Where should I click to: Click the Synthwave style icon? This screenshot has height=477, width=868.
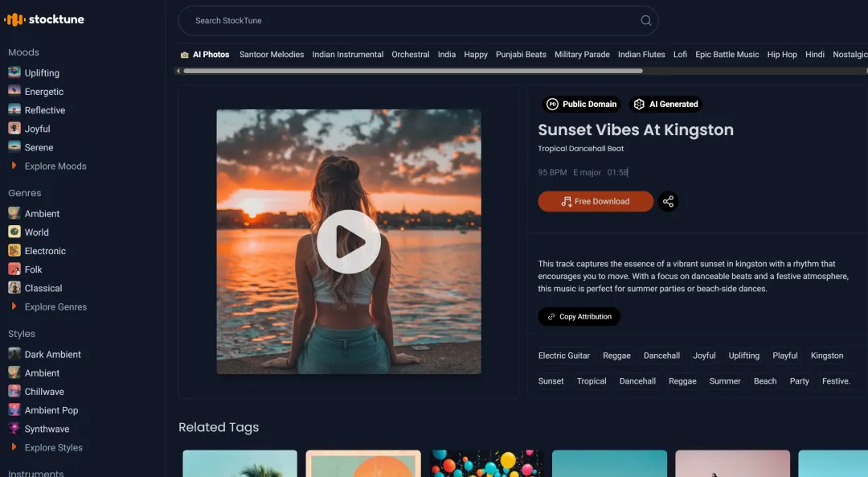click(14, 428)
